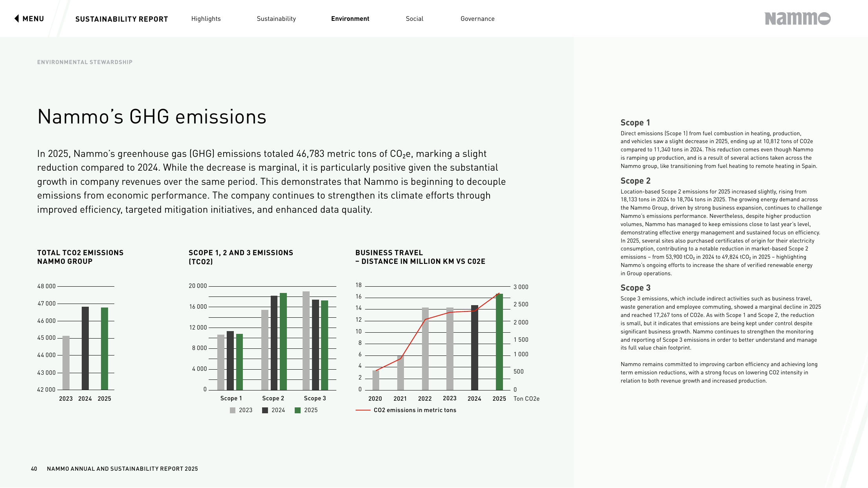Click the 48 000 axis value

click(46, 286)
